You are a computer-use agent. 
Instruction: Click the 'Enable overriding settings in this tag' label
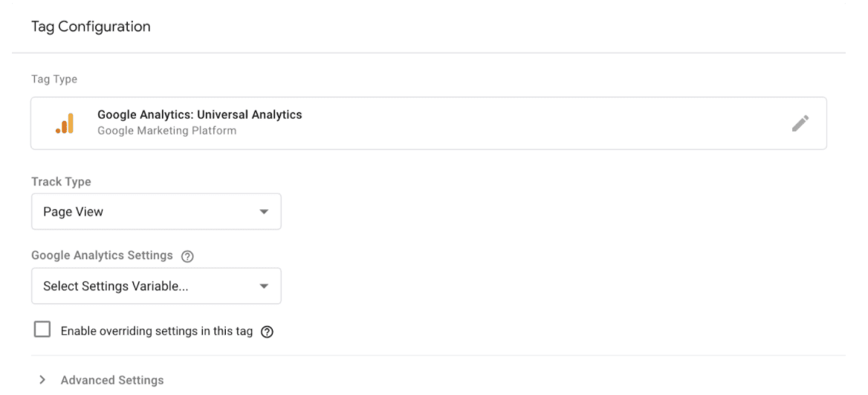[157, 331]
